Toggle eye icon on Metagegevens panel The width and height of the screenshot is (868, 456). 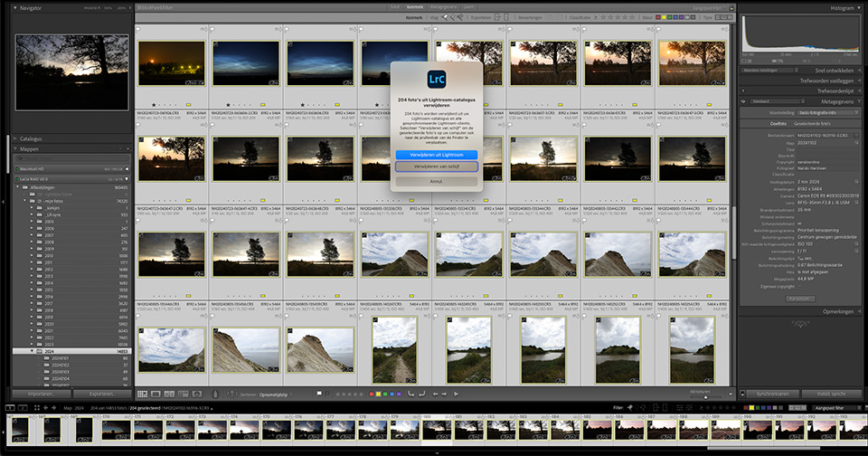(743, 101)
